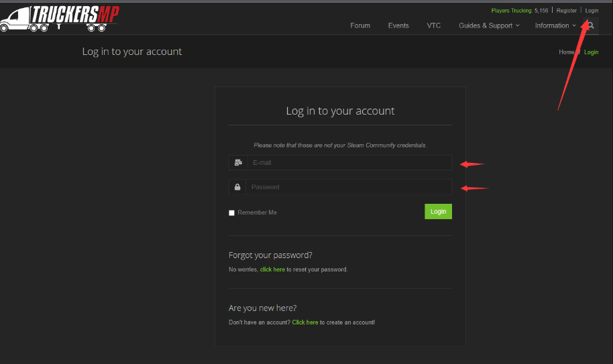Image resolution: width=613 pixels, height=364 pixels.
Task: Click the Home breadcrumb link
Action: (x=566, y=52)
